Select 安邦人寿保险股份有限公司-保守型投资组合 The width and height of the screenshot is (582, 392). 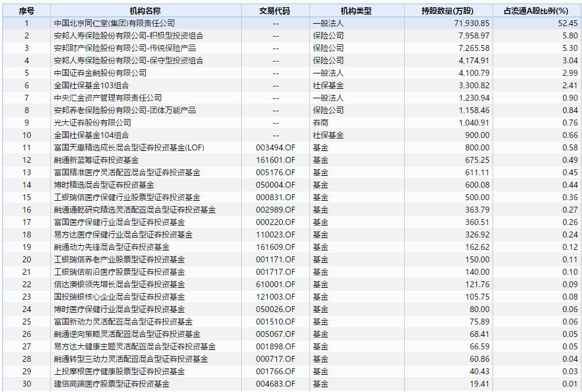[129, 60]
